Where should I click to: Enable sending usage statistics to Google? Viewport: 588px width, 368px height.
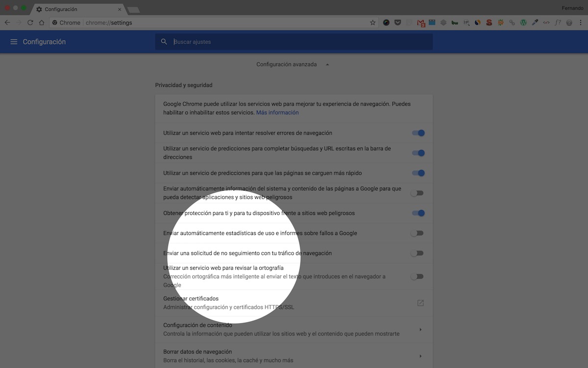pyautogui.click(x=417, y=233)
